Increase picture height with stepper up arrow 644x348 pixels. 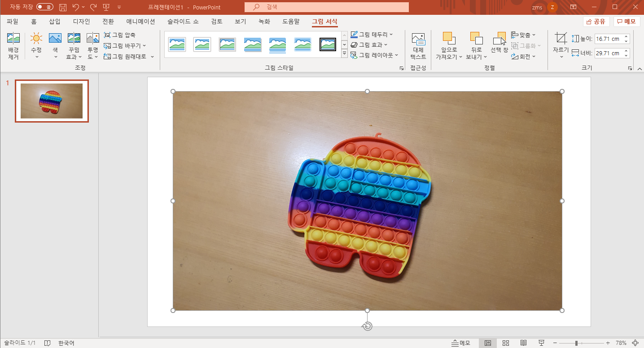point(626,37)
